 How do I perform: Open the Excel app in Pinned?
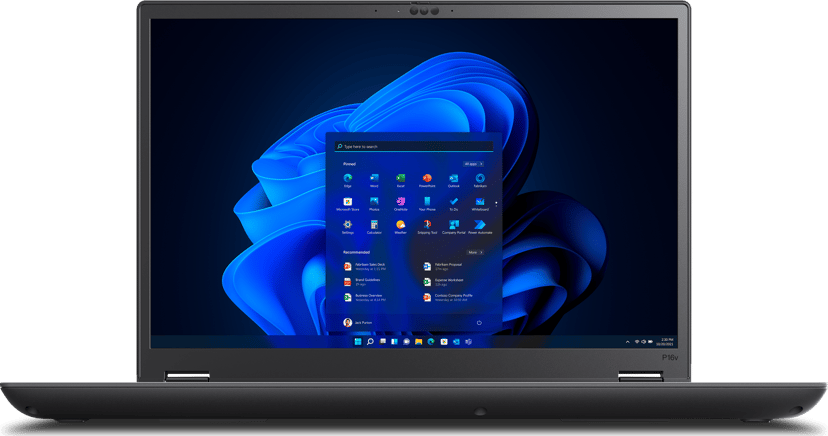400,179
